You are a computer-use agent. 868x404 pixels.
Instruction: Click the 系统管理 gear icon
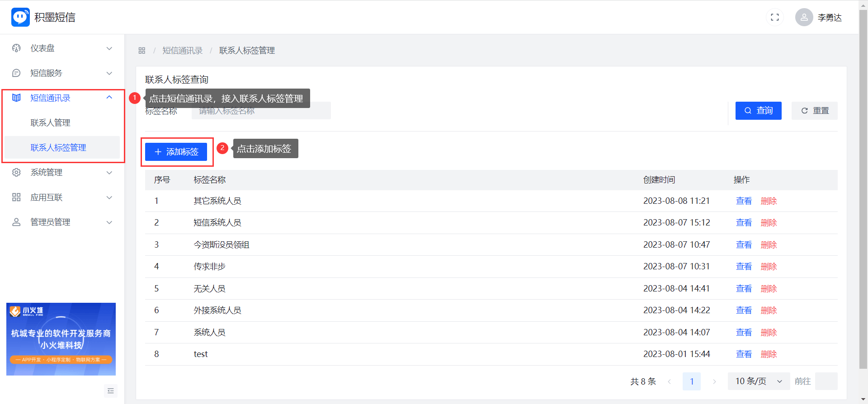click(x=17, y=173)
